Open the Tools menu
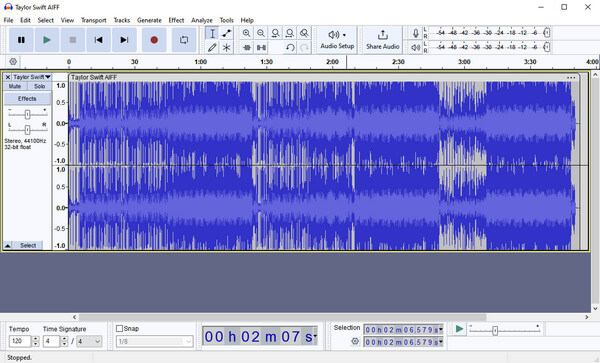This screenshot has width=600, height=363. click(227, 20)
